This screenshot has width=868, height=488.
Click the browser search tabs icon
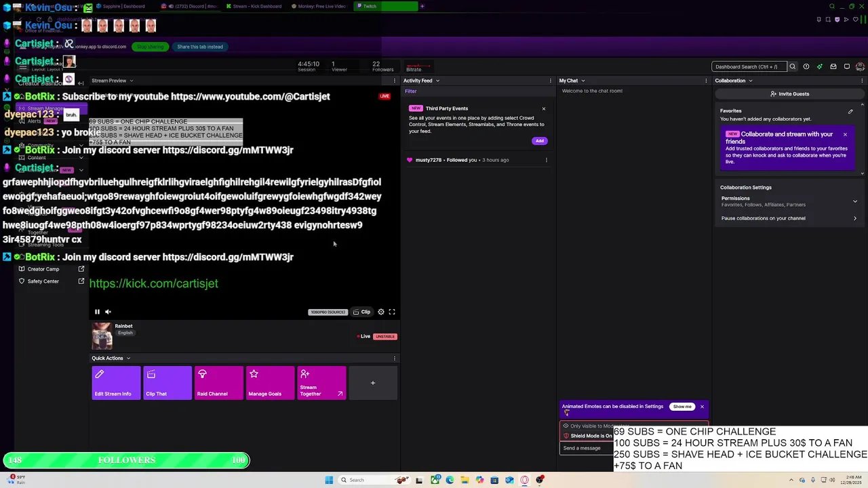click(832, 6)
